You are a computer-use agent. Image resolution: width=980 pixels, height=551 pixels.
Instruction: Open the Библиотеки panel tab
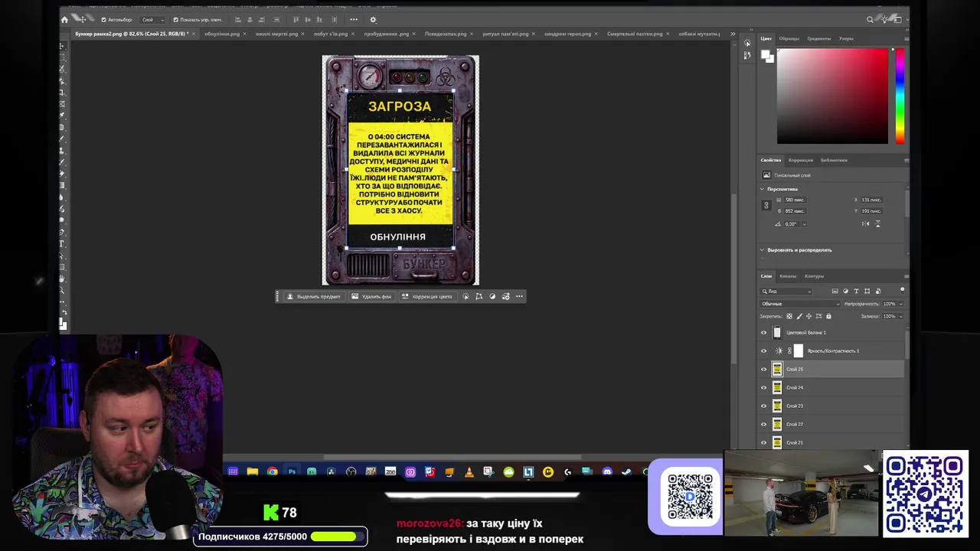click(x=834, y=160)
